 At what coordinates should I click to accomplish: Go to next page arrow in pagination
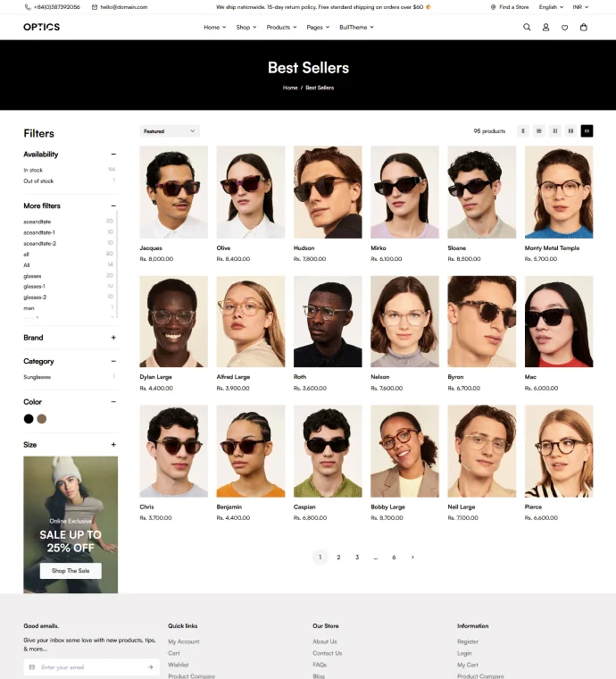tap(412, 557)
